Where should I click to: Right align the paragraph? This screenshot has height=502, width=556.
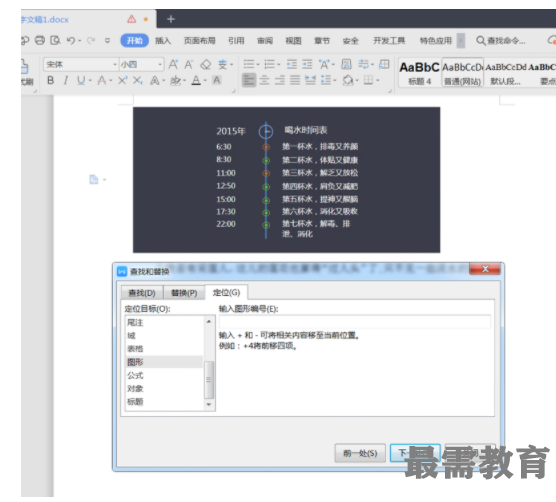[280, 80]
